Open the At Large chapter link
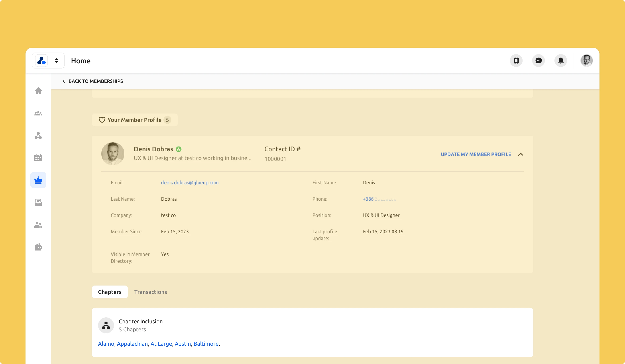 point(161,344)
